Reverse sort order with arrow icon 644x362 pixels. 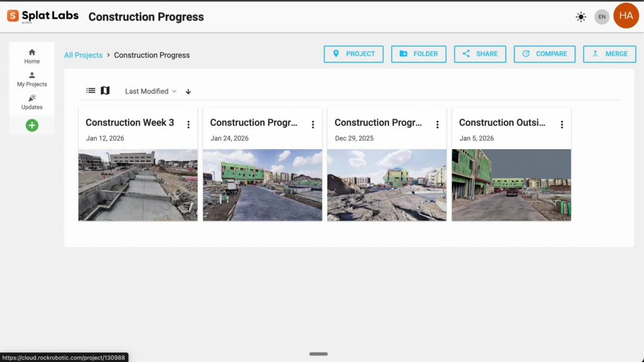(188, 92)
